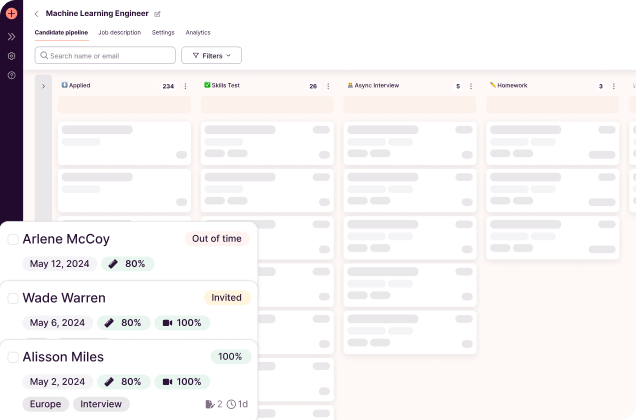Select Wade Warren checkbox
The width and height of the screenshot is (636, 420).
[13, 298]
